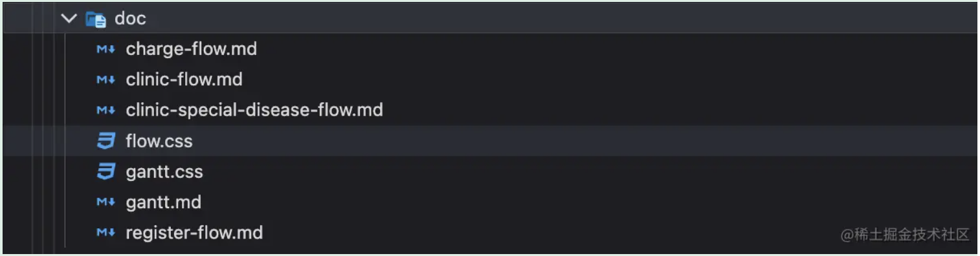Open the clinic-flow.md file name

coord(184,80)
